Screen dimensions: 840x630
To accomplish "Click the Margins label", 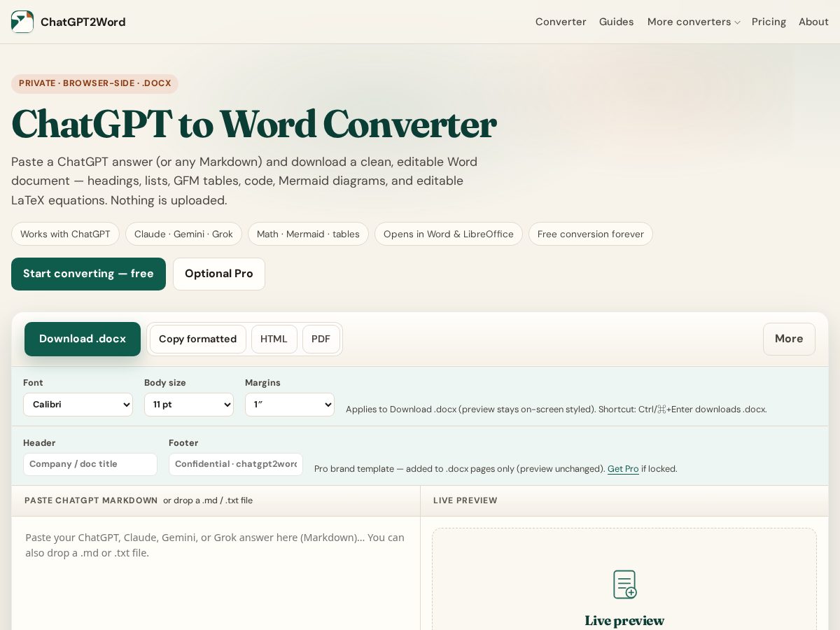I will [262, 383].
